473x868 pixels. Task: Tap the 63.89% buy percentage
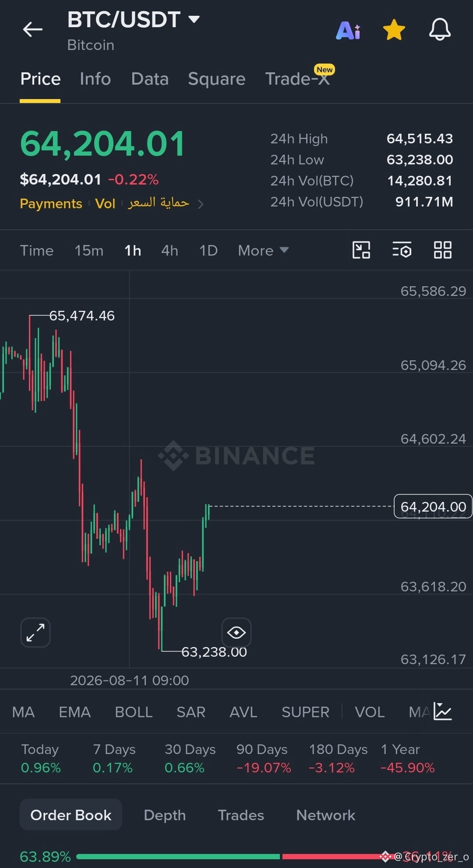click(45, 857)
